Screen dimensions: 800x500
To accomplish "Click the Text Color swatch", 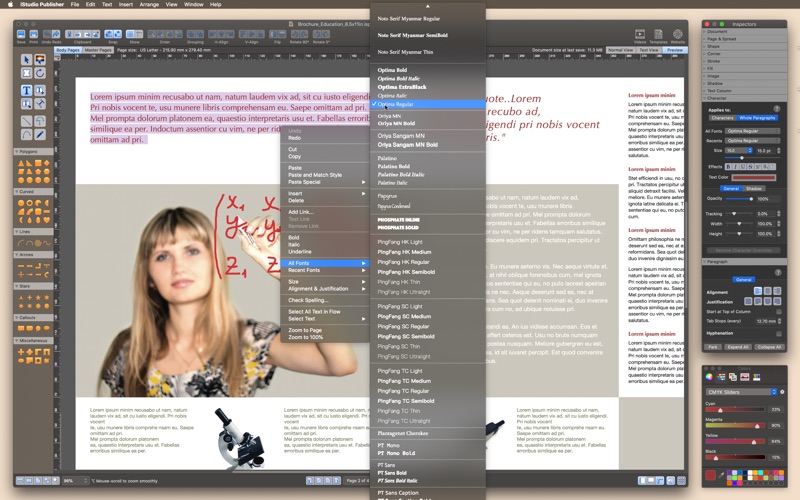I will click(754, 178).
